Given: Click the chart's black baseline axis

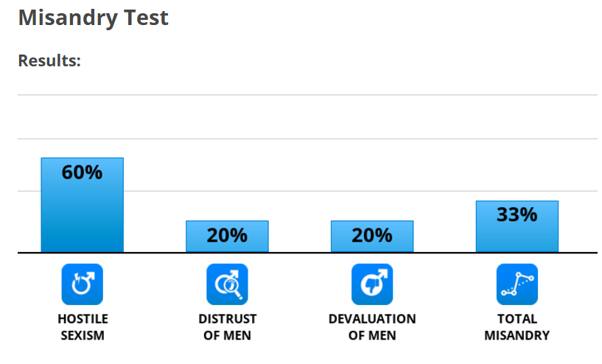Looking at the screenshot, I should 307,253.
